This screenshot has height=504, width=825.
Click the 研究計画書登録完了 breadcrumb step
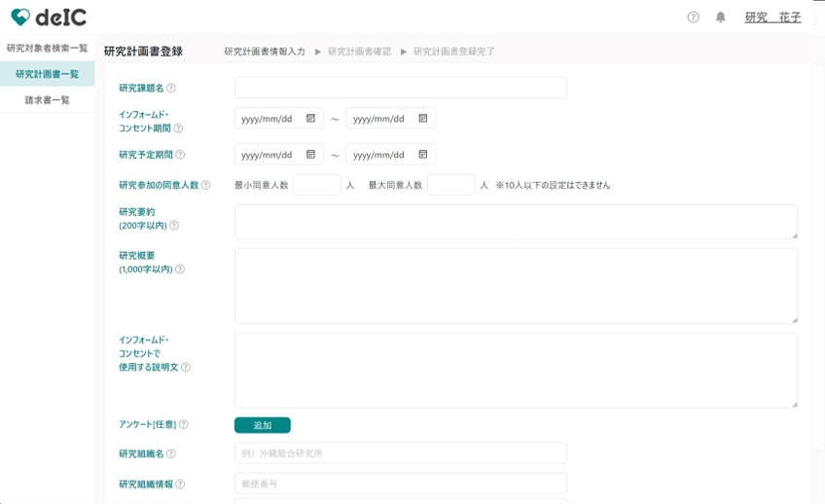tap(453, 52)
